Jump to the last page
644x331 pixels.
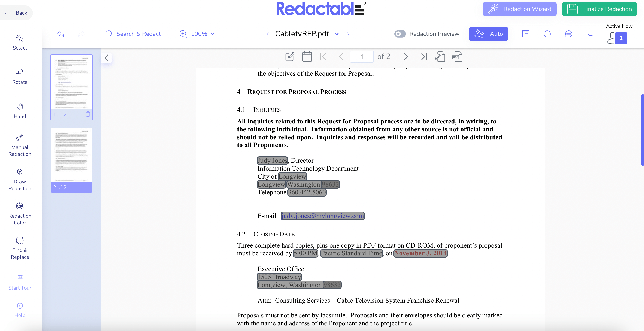(x=424, y=57)
